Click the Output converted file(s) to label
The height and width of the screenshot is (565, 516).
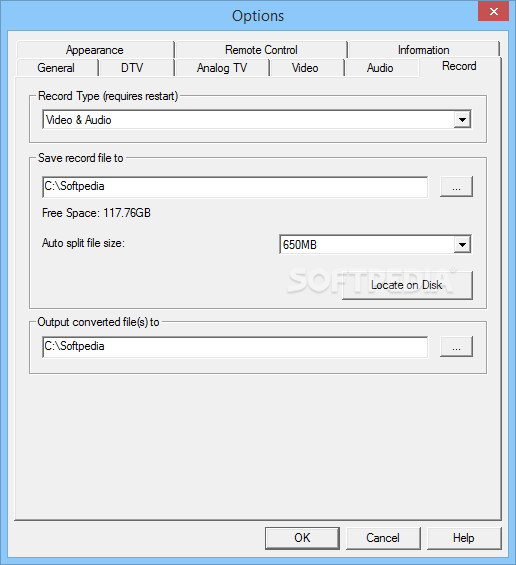click(98, 322)
